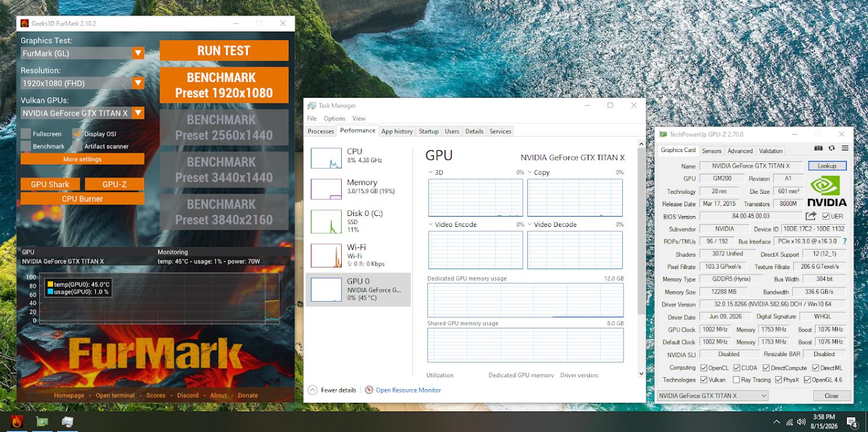Click the Task Manager taskbar icon
868x432 pixels.
tap(67, 422)
